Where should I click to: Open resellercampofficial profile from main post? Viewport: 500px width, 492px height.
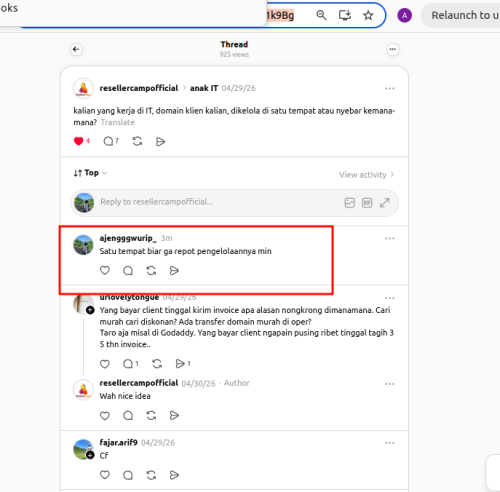[x=139, y=88]
